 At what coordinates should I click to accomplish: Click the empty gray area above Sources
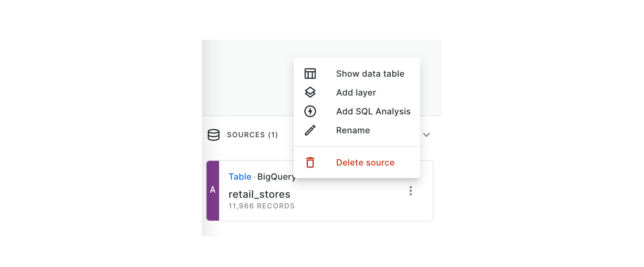(x=247, y=79)
